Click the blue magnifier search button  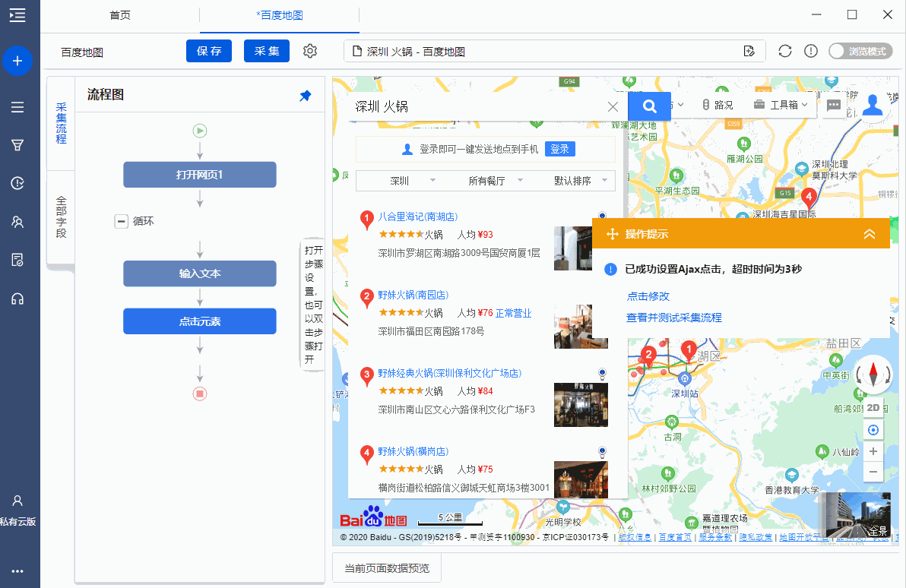649,106
